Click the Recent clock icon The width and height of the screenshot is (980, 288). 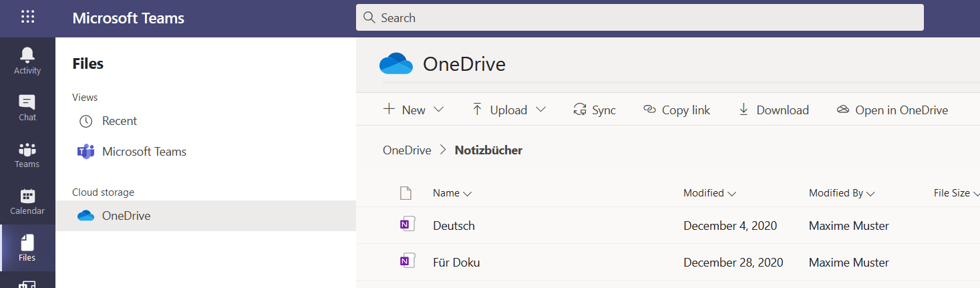coord(86,122)
